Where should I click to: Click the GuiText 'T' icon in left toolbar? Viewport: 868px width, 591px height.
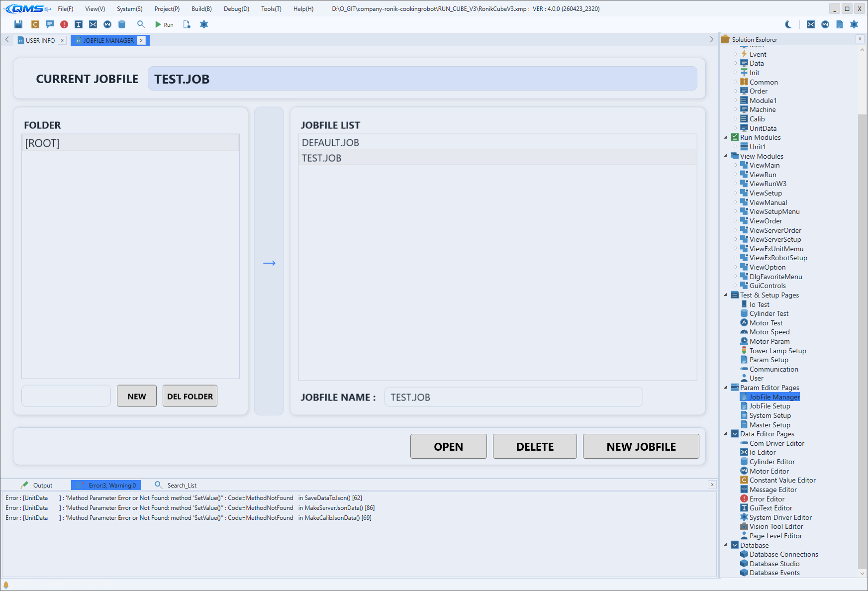pyautogui.click(x=79, y=24)
